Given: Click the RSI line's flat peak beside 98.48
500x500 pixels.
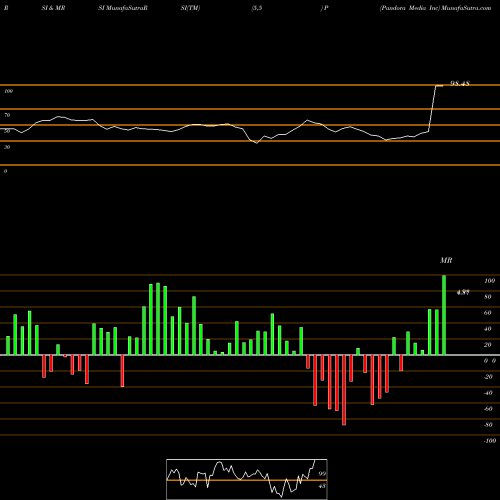Looking at the screenshot, I should point(439,86).
